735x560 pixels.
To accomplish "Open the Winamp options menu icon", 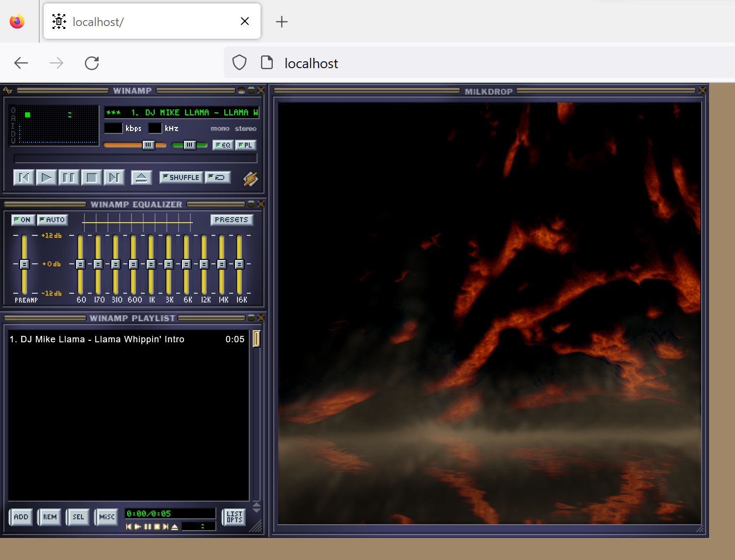I will click(8, 90).
